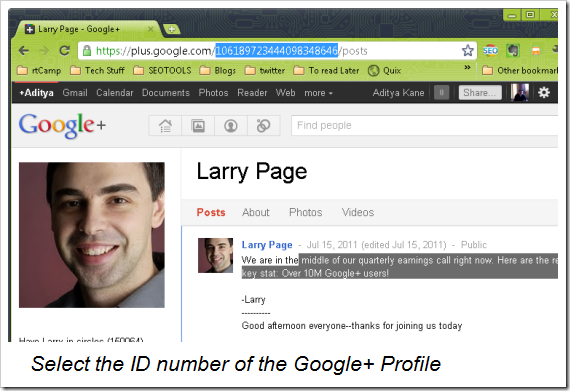Open the SEOTOOLS bookmarks folder
Viewport: 570px width, 391px height.
pyautogui.click(x=162, y=70)
